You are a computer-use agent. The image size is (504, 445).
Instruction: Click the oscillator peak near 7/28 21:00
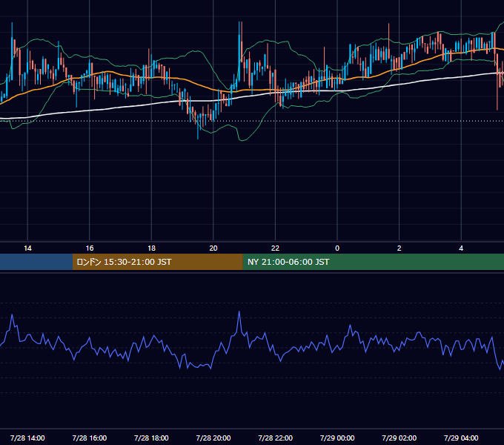point(239,311)
